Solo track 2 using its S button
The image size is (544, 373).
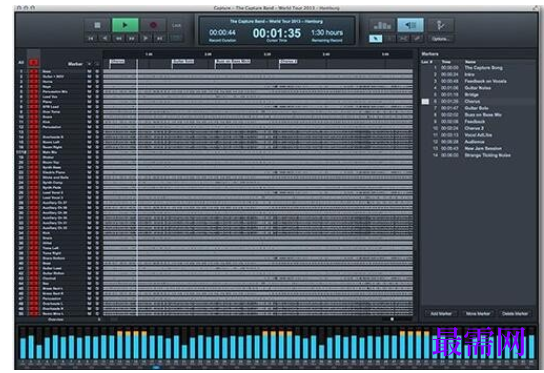point(97,77)
